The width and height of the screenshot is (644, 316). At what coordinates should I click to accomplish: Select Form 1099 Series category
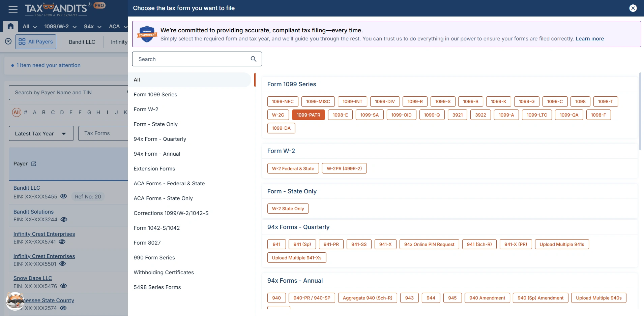click(x=155, y=95)
